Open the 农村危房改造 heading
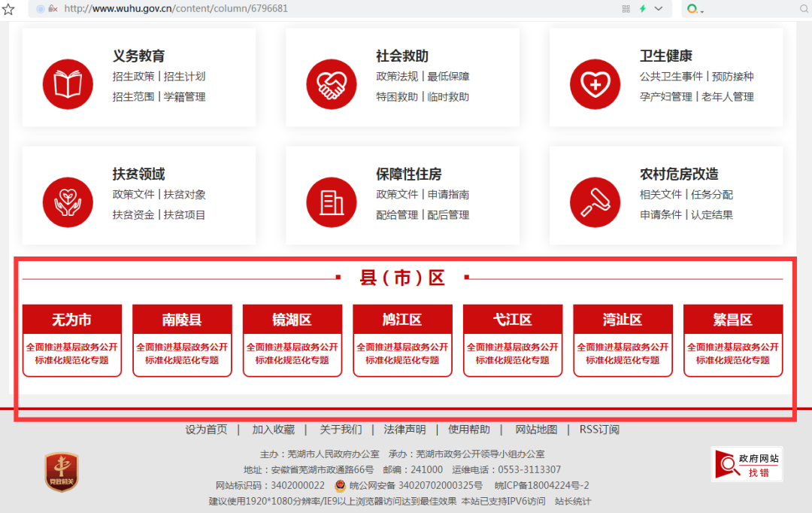This screenshot has width=812, height=513. click(x=679, y=174)
